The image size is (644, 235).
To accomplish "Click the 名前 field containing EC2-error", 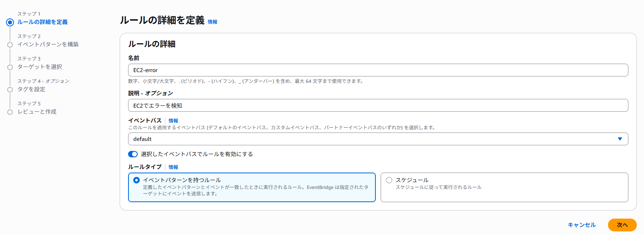I will click(x=378, y=70).
